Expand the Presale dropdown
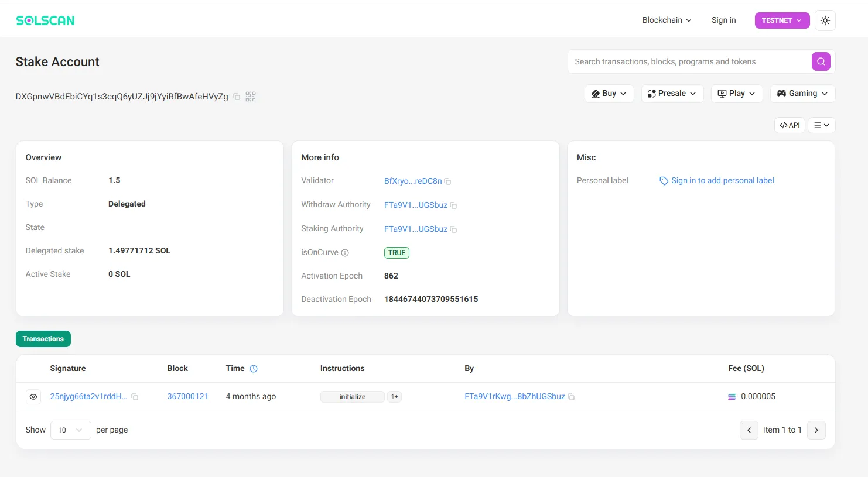 (x=672, y=94)
